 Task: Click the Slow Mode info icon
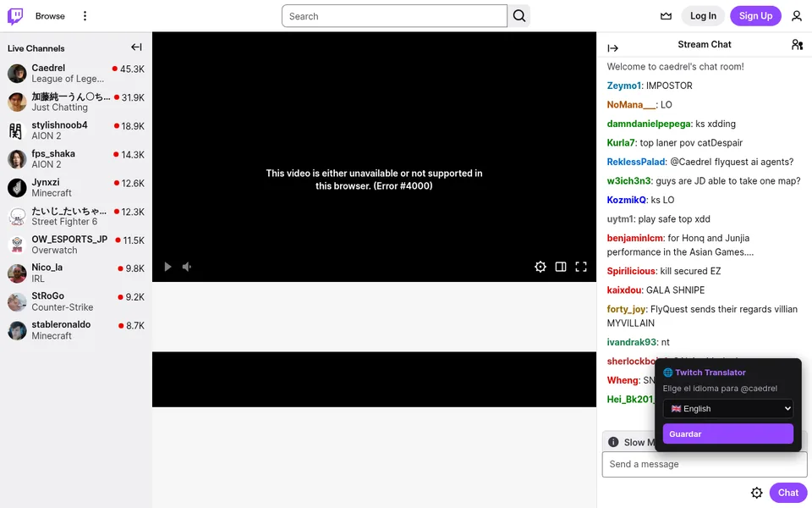[613, 442]
